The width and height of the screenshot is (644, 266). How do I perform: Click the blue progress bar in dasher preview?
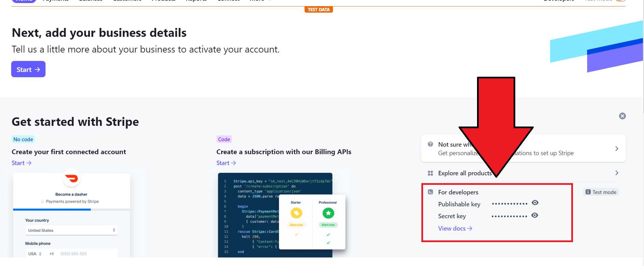click(52, 209)
